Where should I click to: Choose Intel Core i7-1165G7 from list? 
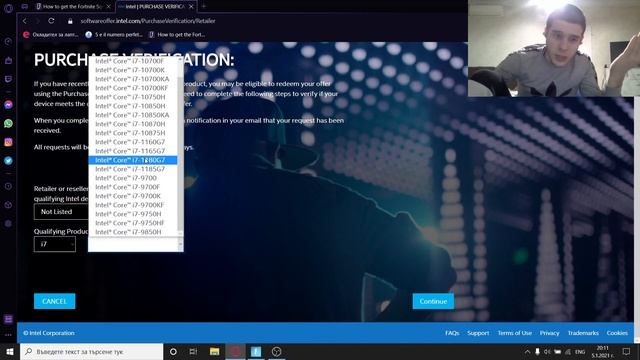pos(133,151)
